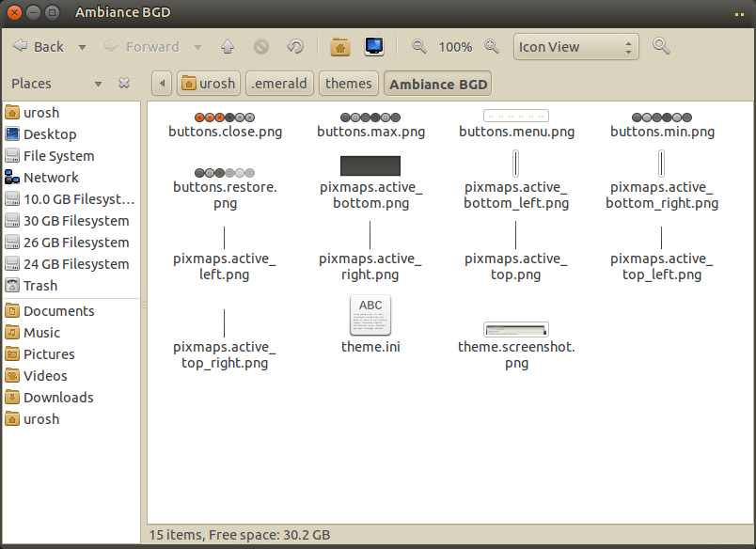Reload the current folder
Image resolution: width=756 pixels, height=549 pixels.
(295, 47)
